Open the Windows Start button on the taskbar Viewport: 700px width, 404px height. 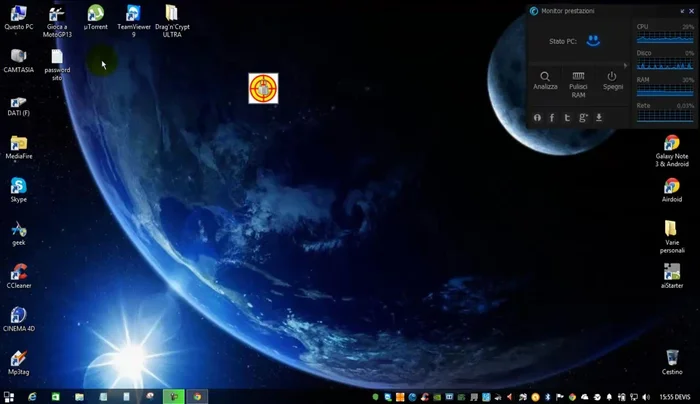point(10,397)
